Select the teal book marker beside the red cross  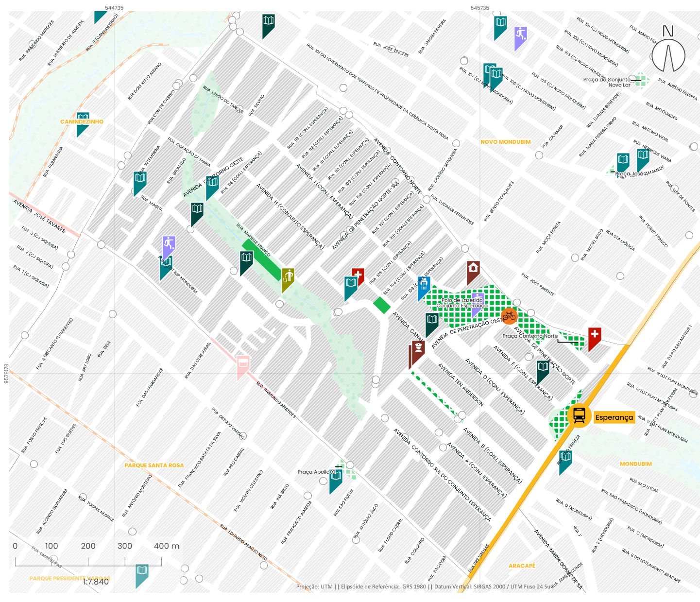point(351,288)
